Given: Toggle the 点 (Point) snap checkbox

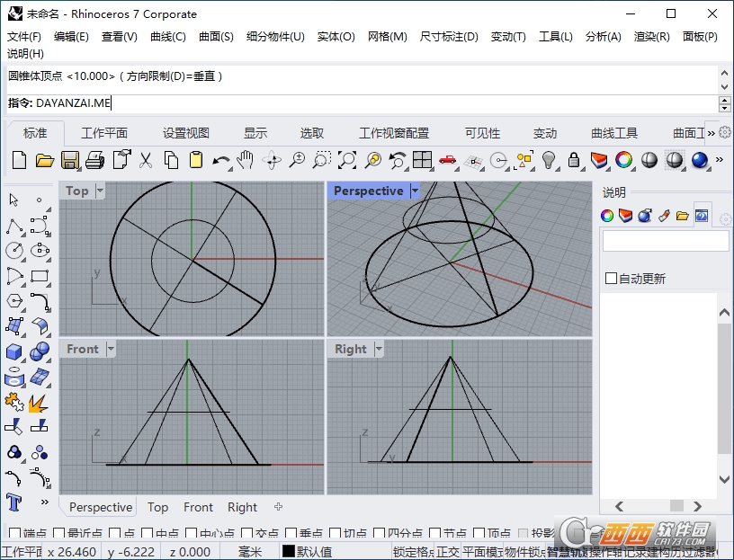Looking at the screenshot, I should coord(114,533).
